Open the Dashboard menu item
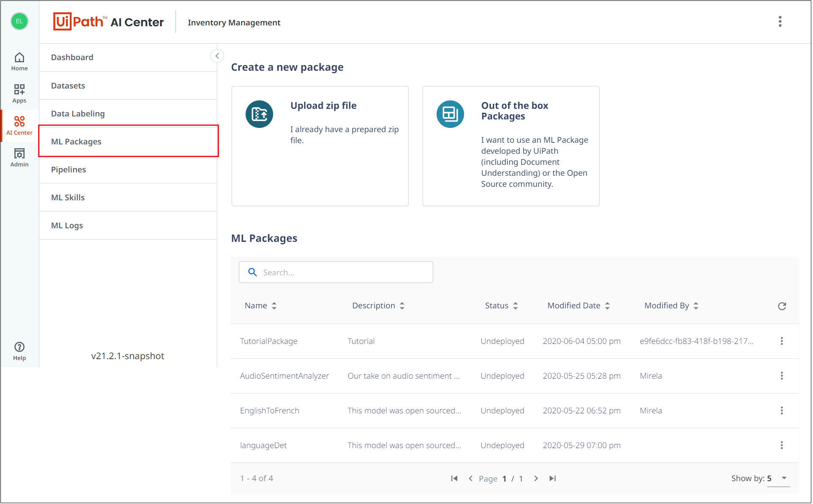The image size is (813, 504). click(x=128, y=57)
